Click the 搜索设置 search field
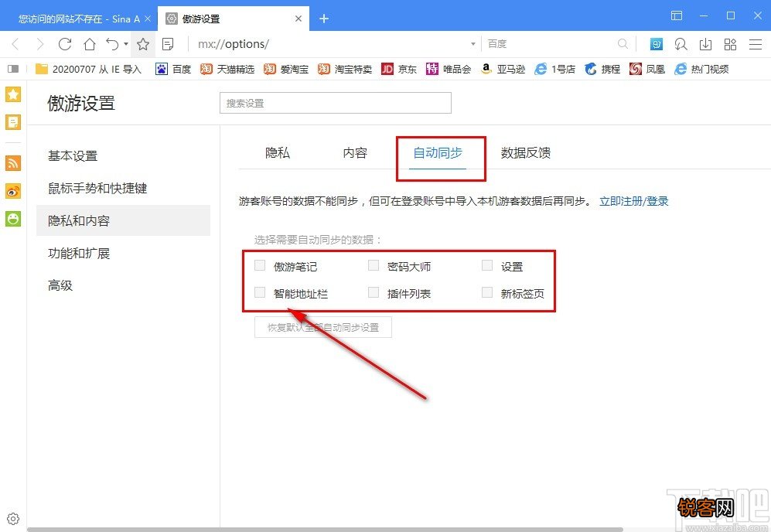 pos(336,104)
